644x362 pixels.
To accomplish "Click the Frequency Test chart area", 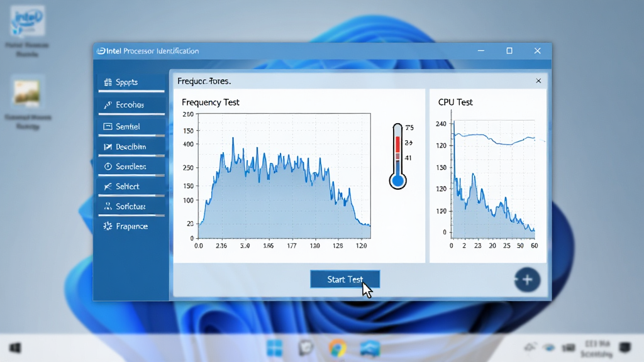I will (284, 176).
